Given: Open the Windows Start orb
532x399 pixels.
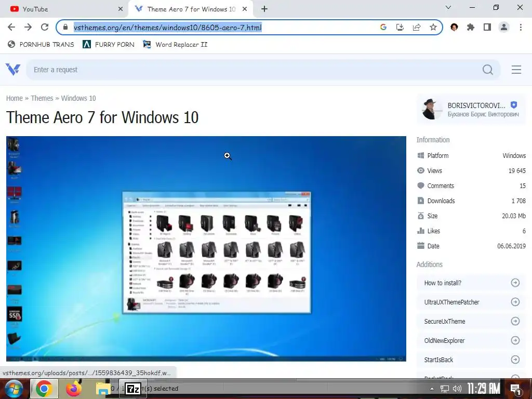Looking at the screenshot, I should (13, 389).
